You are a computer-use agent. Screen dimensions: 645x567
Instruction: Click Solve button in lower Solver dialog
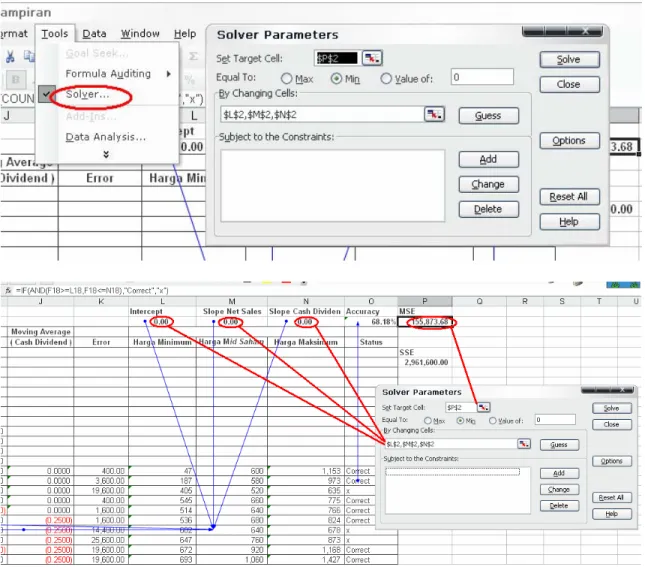click(x=612, y=408)
